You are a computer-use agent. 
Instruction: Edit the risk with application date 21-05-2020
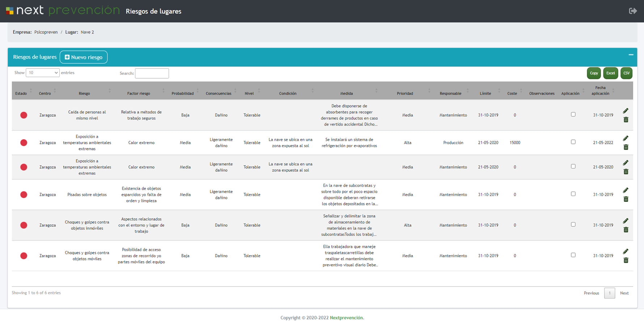(626, 163)
